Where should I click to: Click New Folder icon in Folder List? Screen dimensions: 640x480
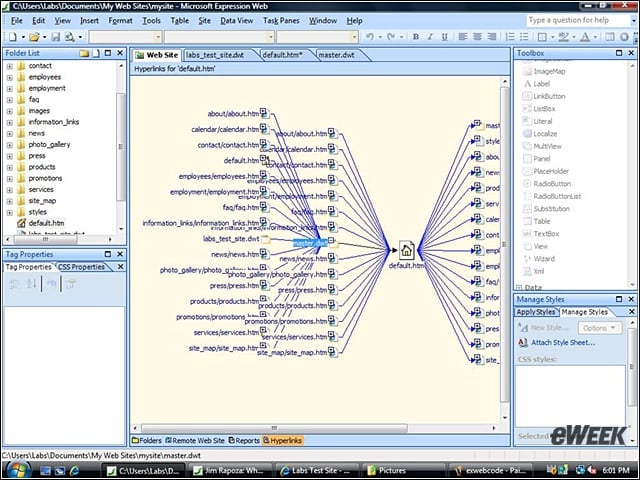click(x=84, y=53)
